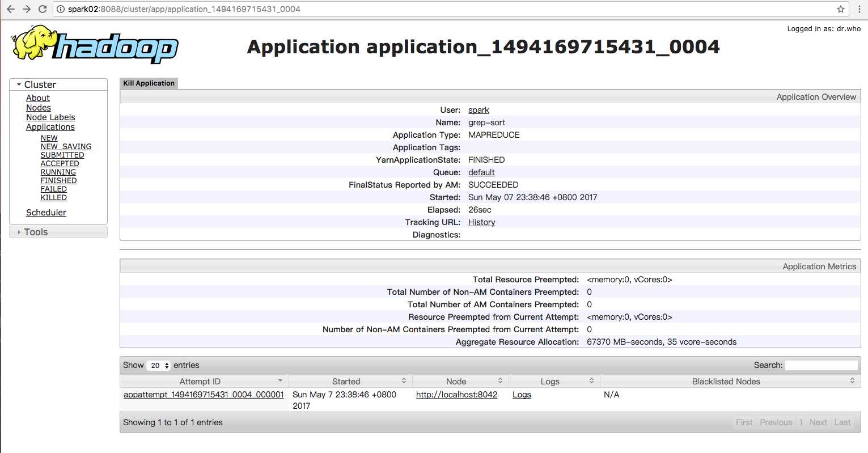
Task: Open the Nodes link
Action: point(39,108)
